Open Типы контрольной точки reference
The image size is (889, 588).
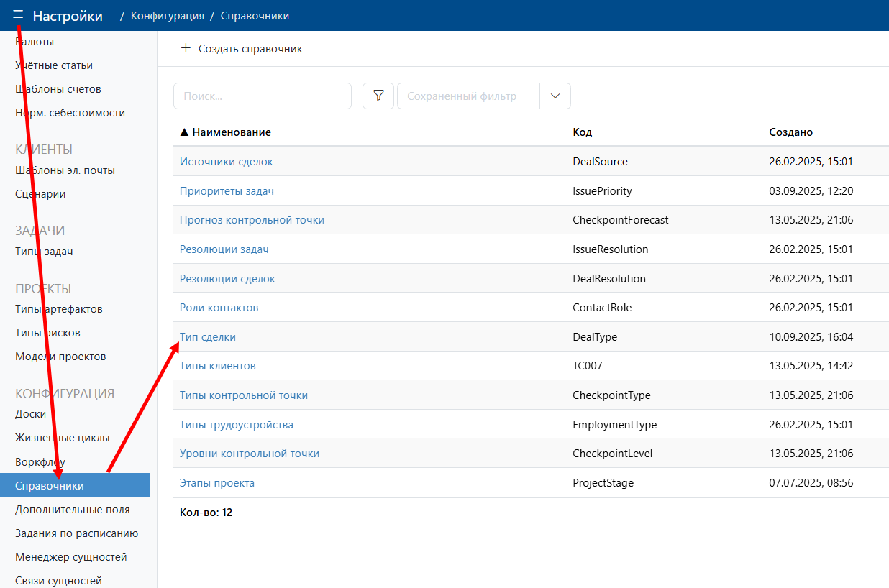[x=244, y=395]
